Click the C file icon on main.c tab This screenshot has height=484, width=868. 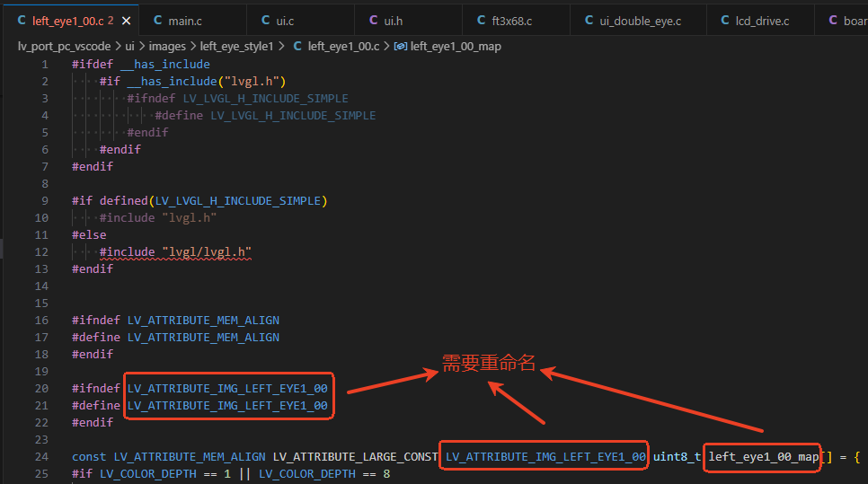point(158,20)
